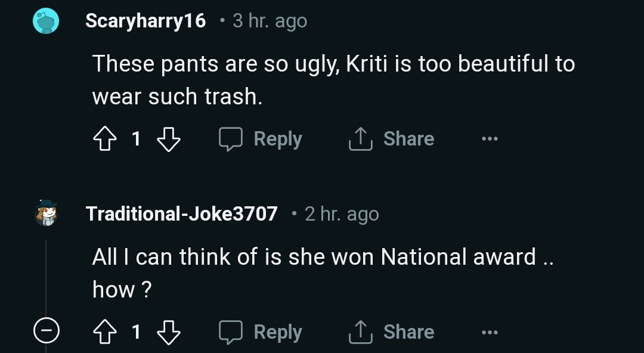Open Scaryharry16's profile via username

click(x=146, y=20)
